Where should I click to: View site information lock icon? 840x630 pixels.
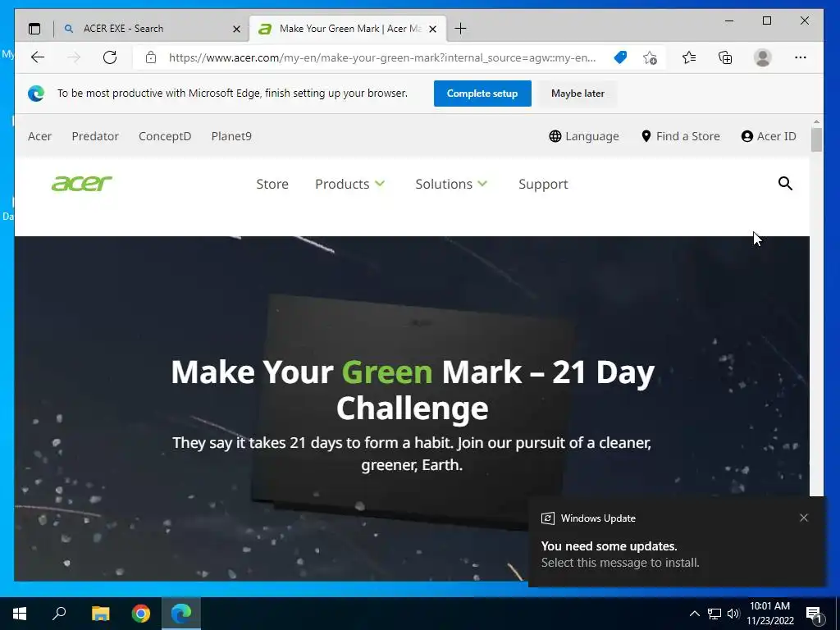(x=151, y=57)
